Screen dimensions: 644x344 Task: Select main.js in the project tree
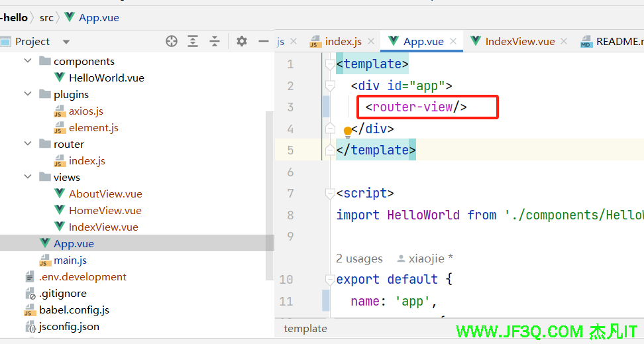point(70,260)
